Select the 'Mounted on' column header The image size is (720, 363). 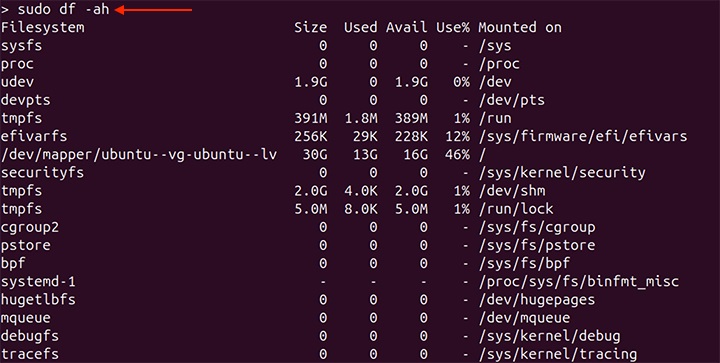520,28
